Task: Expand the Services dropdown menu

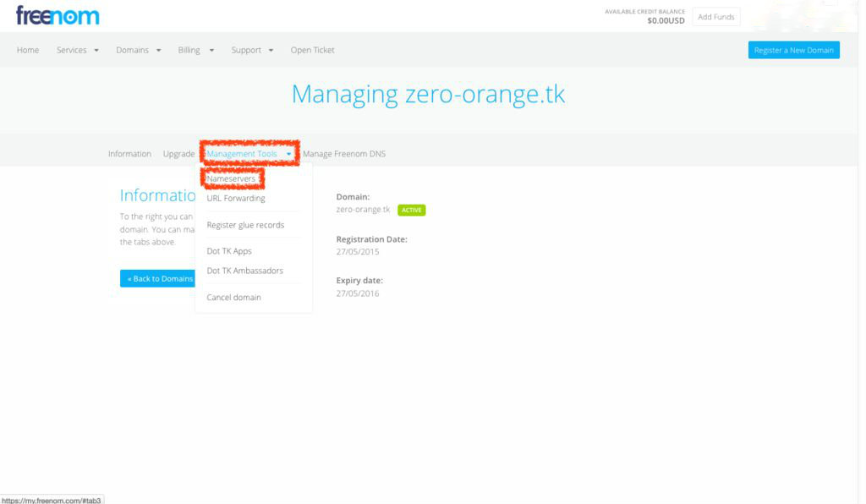Action: pyautogui.click(x=77, y=50)
